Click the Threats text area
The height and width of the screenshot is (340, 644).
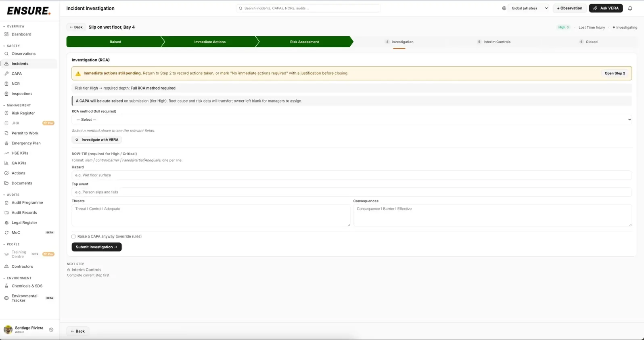click(211, 215)
